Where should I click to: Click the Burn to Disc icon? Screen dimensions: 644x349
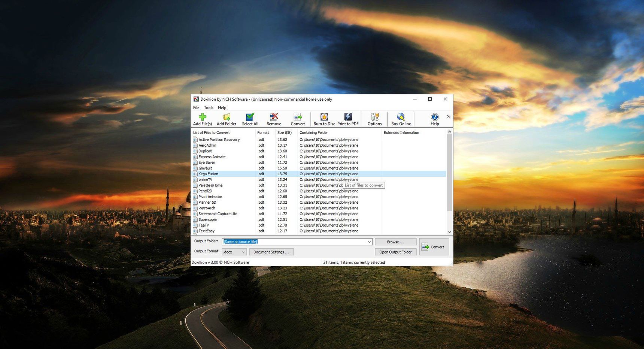click(x=324, y=119)
